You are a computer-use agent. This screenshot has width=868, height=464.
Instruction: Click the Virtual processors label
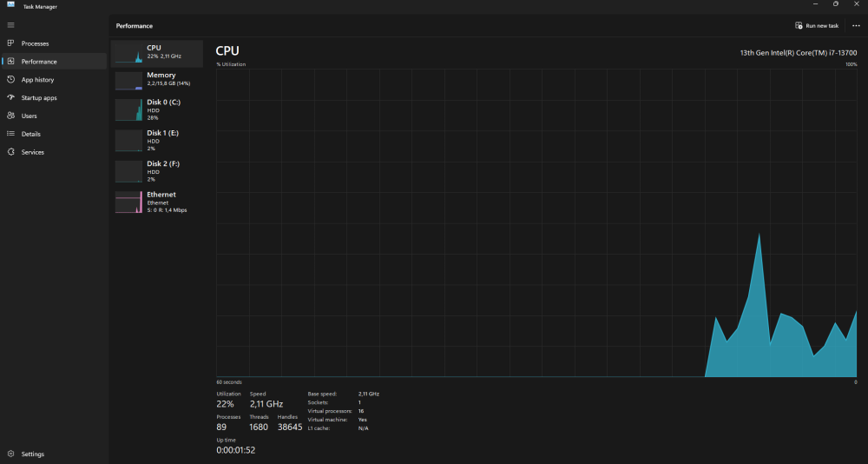(330, 411)
